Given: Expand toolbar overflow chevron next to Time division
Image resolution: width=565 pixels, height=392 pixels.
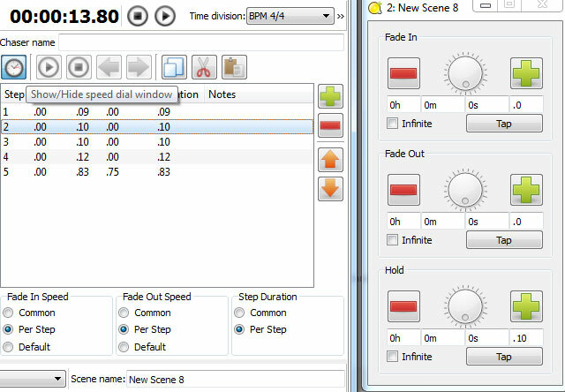Looking at the screenshot, I should coord(341,16).
